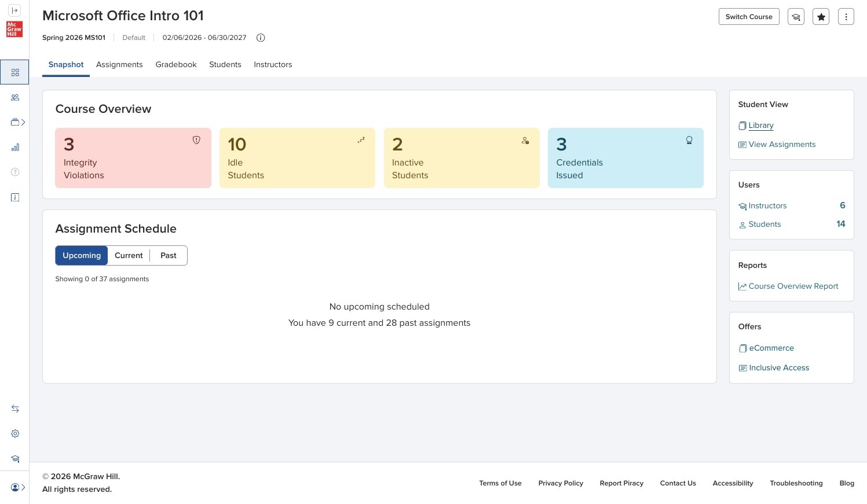Open the Instructors link under Users
This screenshot has height=504, width=867.
[767, 206]
